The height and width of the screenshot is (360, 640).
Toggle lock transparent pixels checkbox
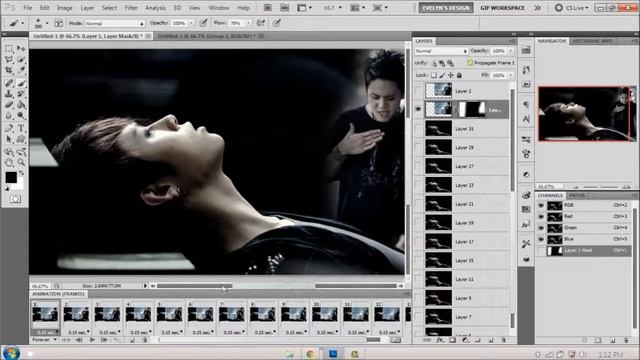[x=434, y=75]
